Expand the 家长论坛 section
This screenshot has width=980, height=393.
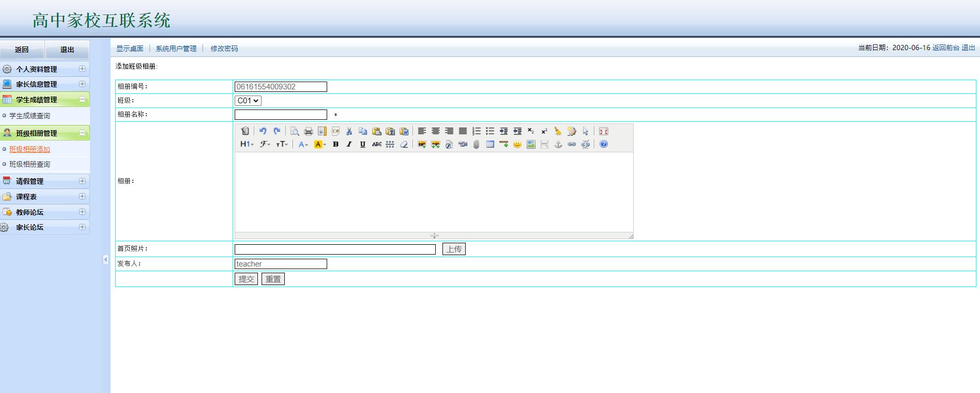(x=82, y=227)
